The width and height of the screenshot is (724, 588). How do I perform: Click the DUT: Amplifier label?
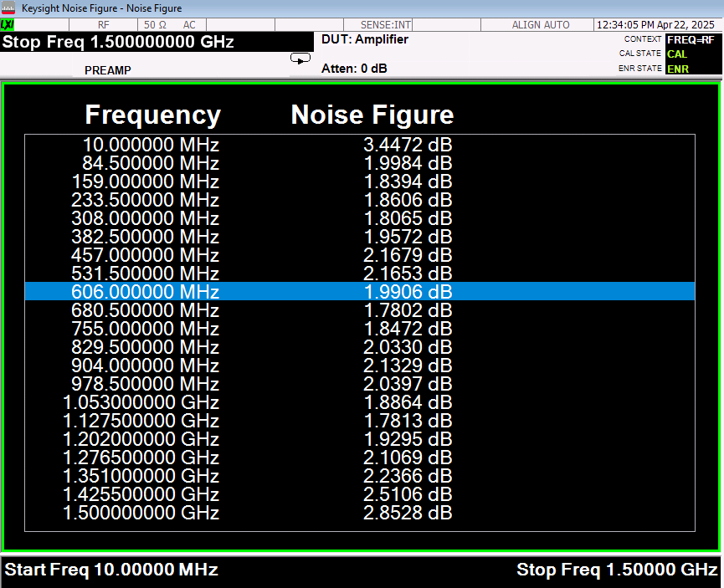click(365, 39)
